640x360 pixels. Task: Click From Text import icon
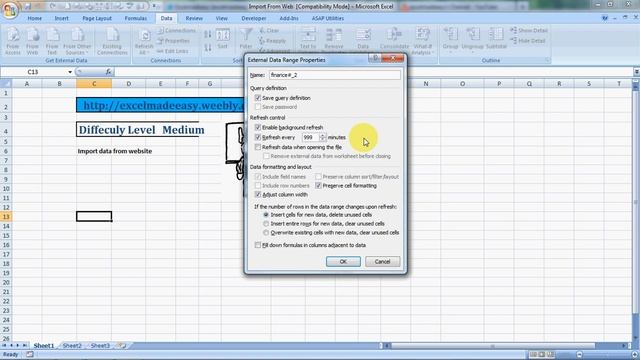52,41
